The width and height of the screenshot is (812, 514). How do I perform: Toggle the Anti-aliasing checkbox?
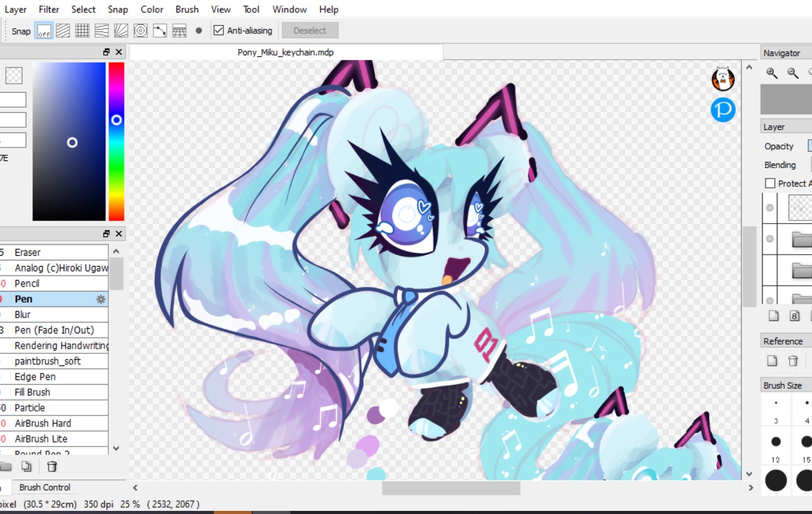[219, 31]
